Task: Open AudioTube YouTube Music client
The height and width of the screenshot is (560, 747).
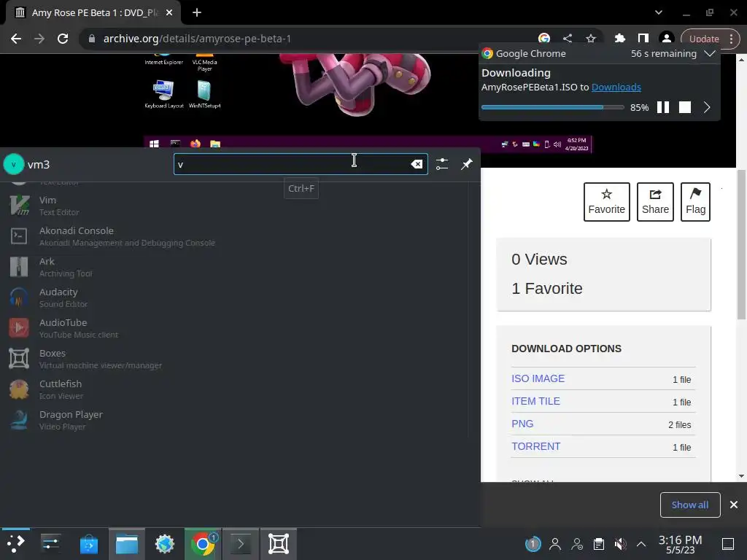Action: click(233, 328)
